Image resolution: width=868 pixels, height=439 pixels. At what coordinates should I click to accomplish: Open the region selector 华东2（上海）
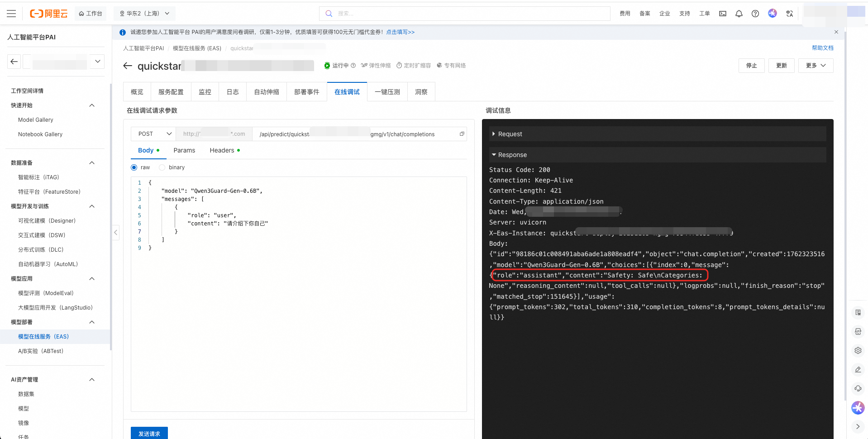(x=144, y=14)
